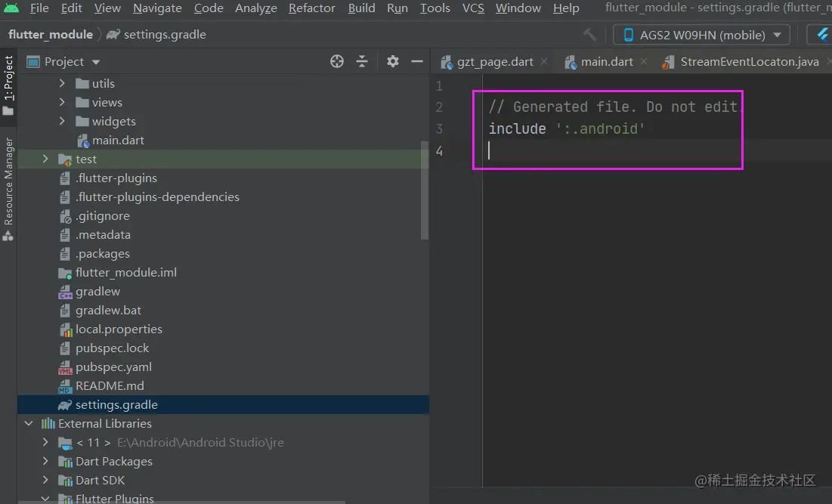832x504 pixels.
Task: Open the Navigate menu
Action: tap(157, 8)
